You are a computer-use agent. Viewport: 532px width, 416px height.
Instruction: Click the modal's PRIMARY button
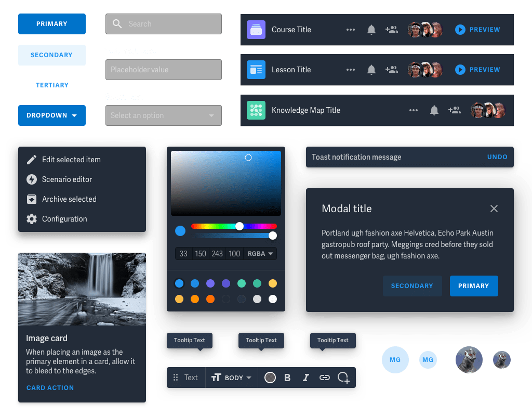(x=474, y=286)
